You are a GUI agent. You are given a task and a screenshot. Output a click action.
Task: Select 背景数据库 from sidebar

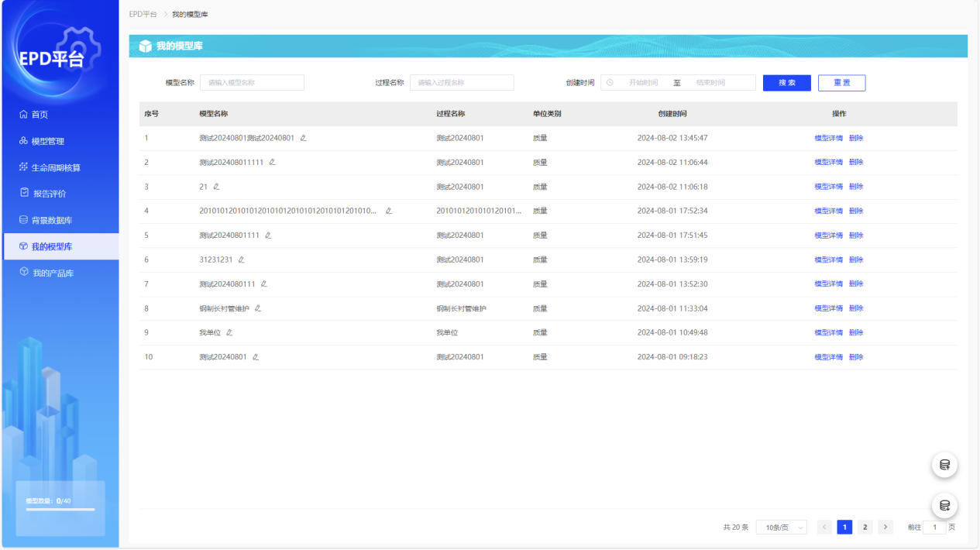[51, 220]
